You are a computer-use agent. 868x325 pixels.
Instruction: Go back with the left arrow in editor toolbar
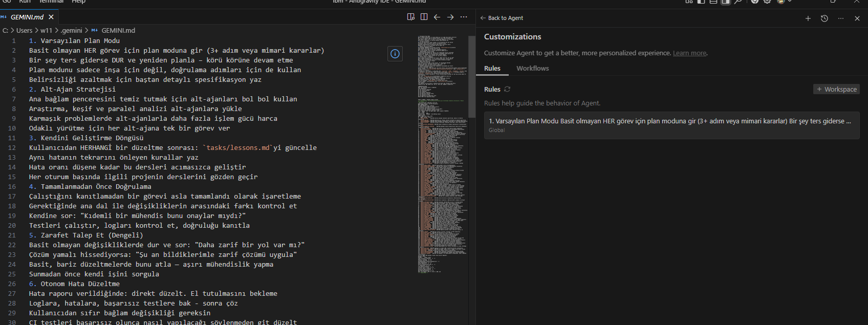tap(437, 17)
